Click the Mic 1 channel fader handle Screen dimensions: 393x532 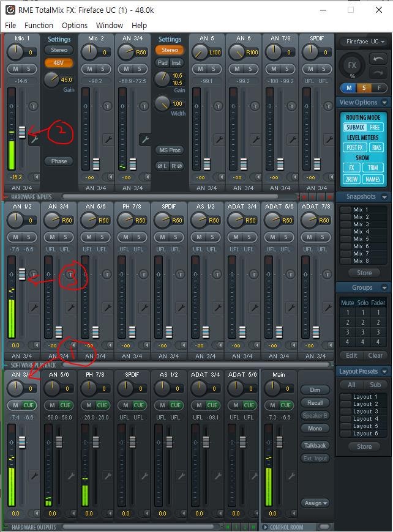click(22, 132)
